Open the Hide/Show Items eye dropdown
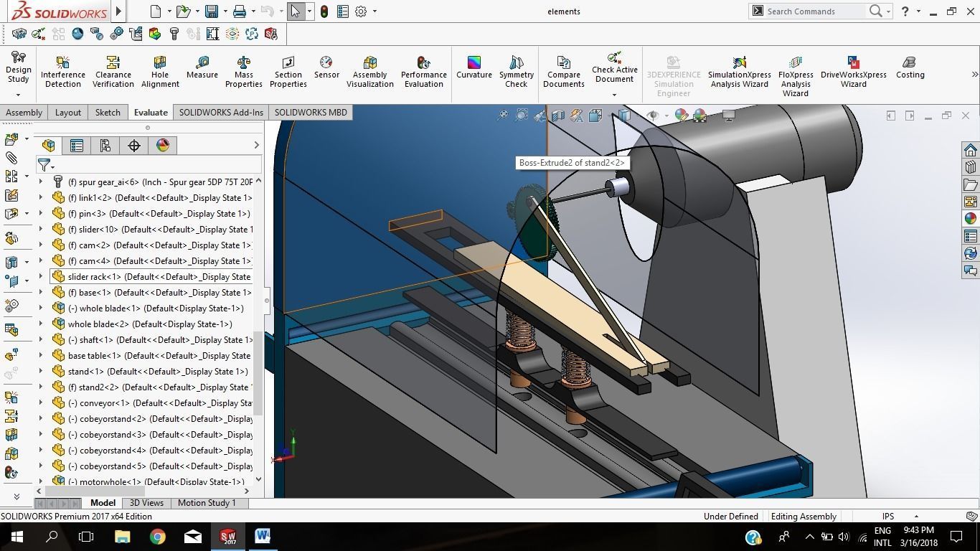The image size is (980, 551). point(666,116)
